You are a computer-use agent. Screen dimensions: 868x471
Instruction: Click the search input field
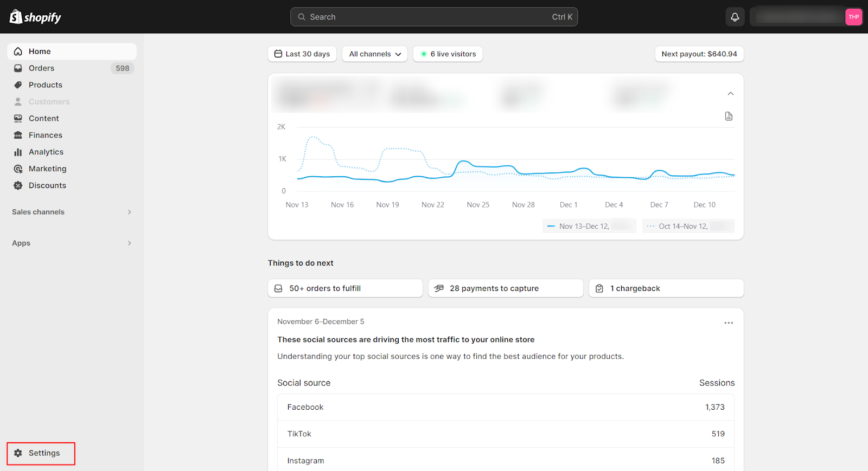(x=434, y=17)
